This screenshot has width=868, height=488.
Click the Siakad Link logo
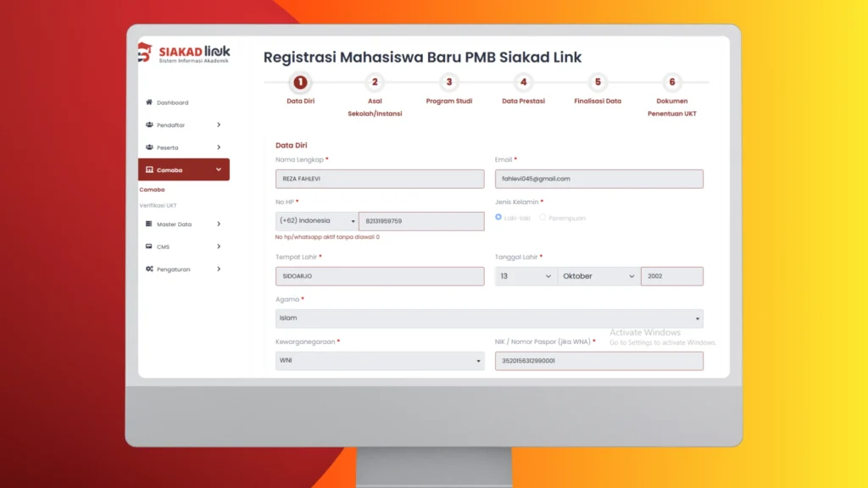[x=184, y=53]
